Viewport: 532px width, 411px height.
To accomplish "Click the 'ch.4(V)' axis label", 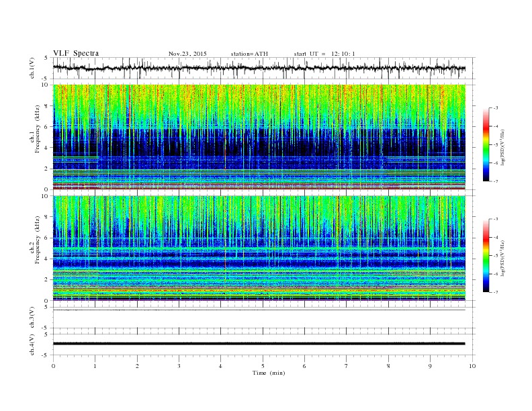I will [32, 345].
